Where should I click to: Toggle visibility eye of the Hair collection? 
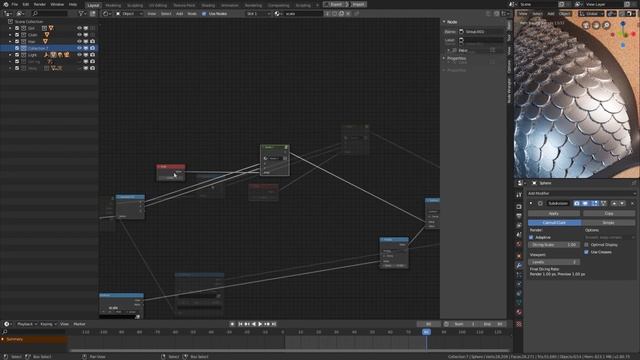point(79,41)
